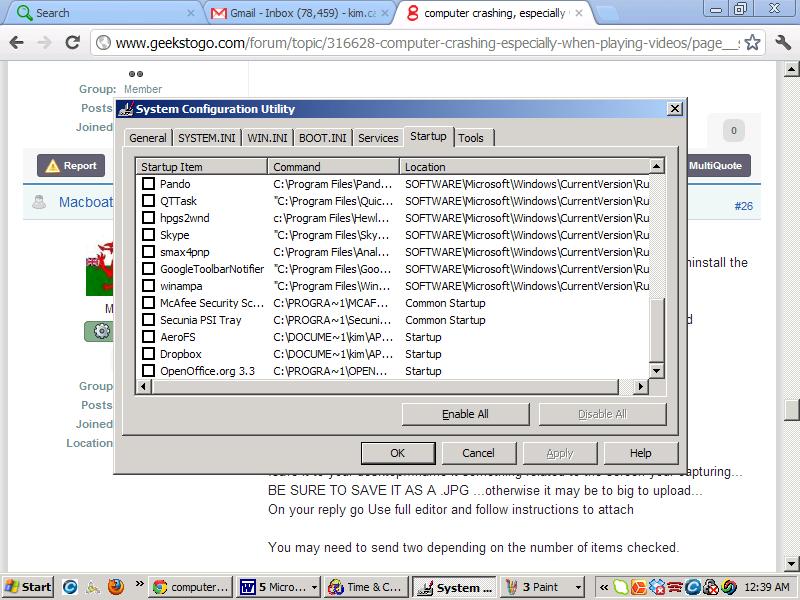This screenshot has height=600, width=800.
Task: Click Cancel in System Configuration Utility
Action: tap(478, 453)
